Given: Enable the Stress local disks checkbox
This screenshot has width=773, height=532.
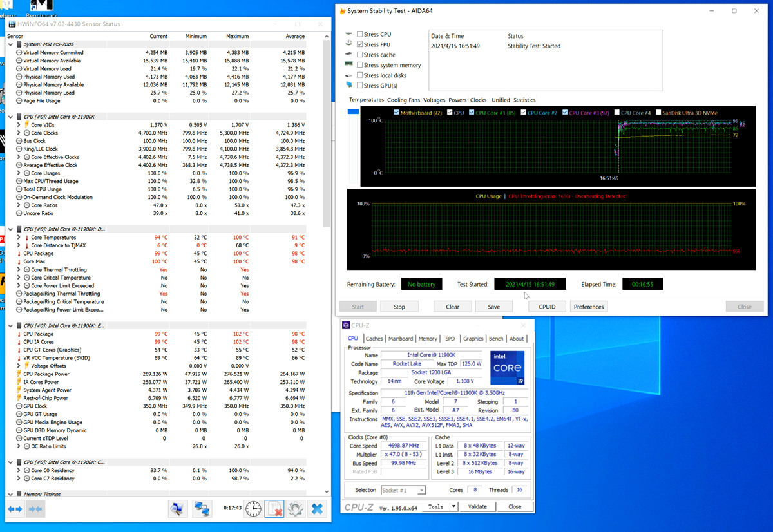Looking at the screenshot, I should click(360, 75).
